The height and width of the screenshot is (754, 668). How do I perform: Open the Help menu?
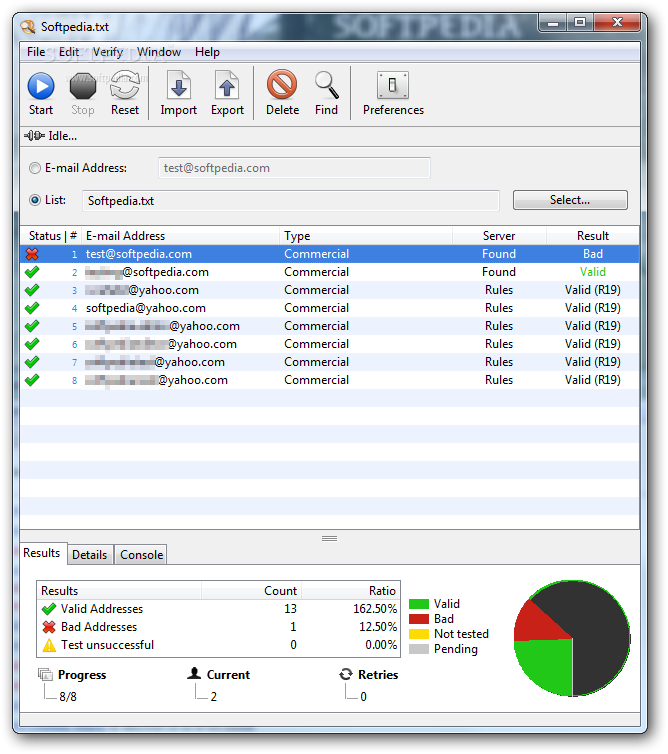(207, 52)
